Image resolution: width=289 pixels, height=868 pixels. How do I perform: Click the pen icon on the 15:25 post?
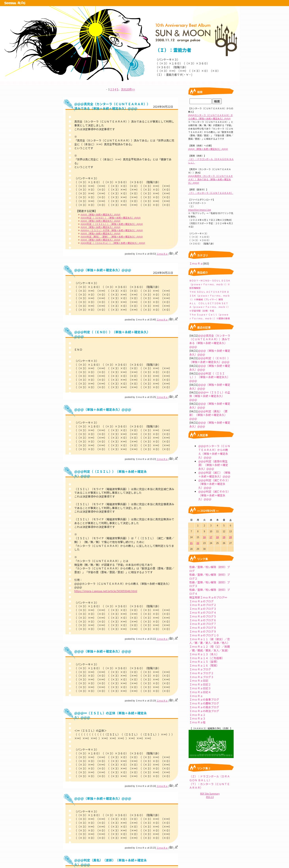click(x=176, y=396)
